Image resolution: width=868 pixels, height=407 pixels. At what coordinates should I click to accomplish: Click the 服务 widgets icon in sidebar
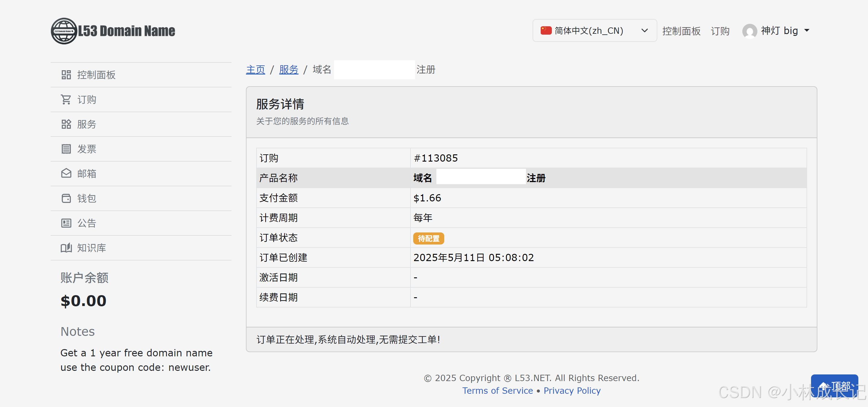(66, 124)
